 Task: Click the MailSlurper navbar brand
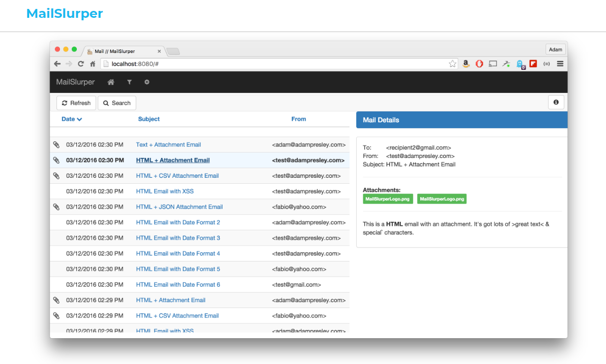pyautogui.click(x=75, y=82)
